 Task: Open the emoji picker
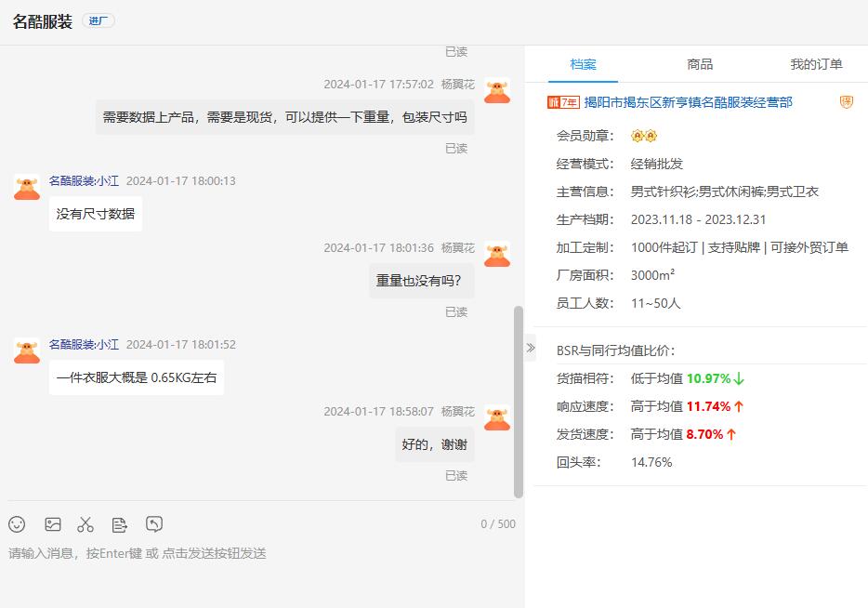(17, 524)
